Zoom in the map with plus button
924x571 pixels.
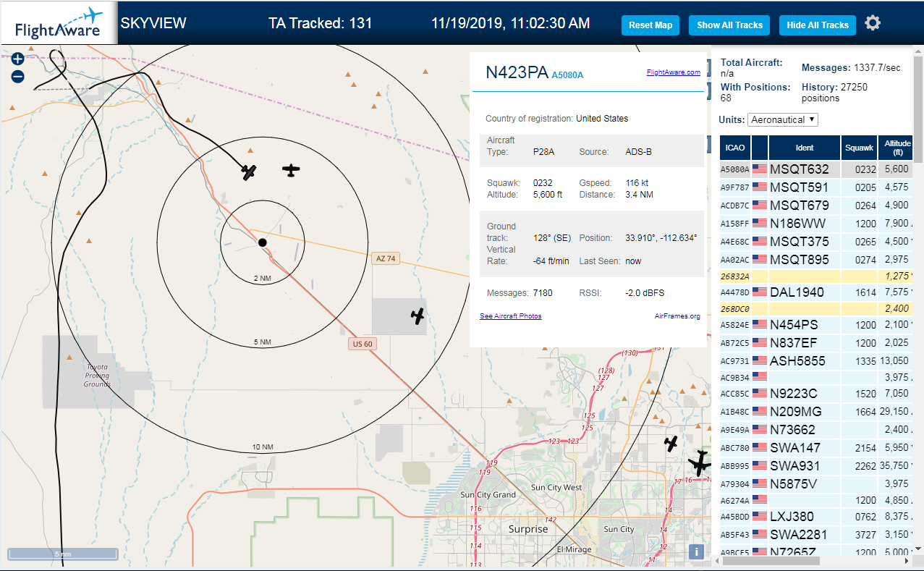[18, 59]
